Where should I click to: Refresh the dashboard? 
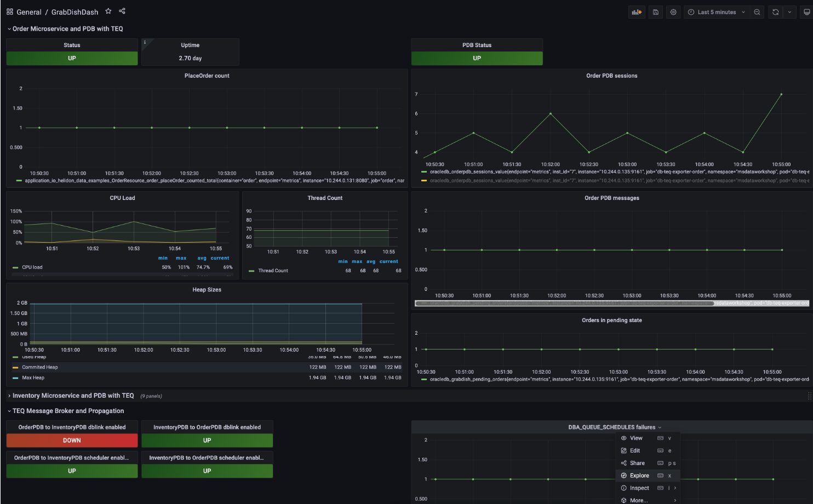776,12
